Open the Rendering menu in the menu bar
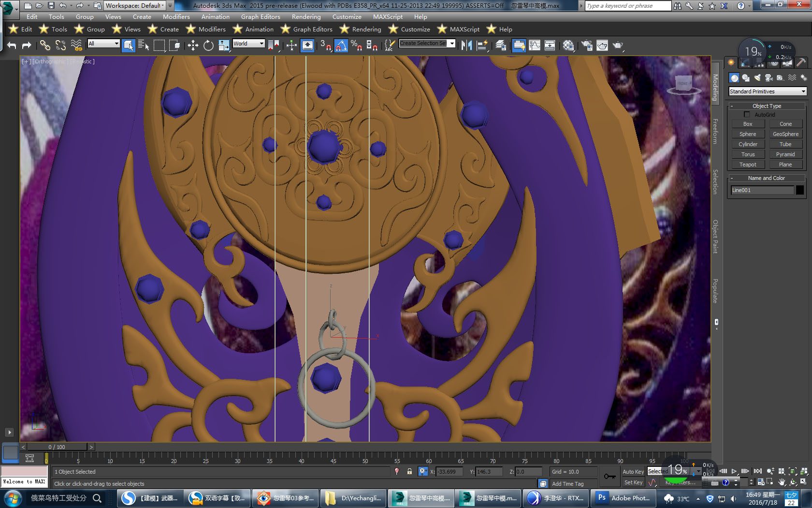Screen dimensions: 812x508 tap(306, 16)
